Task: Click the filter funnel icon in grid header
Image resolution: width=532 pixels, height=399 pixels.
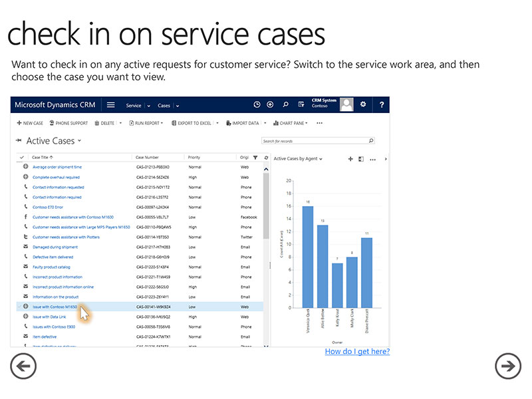Action: [255, 158]
